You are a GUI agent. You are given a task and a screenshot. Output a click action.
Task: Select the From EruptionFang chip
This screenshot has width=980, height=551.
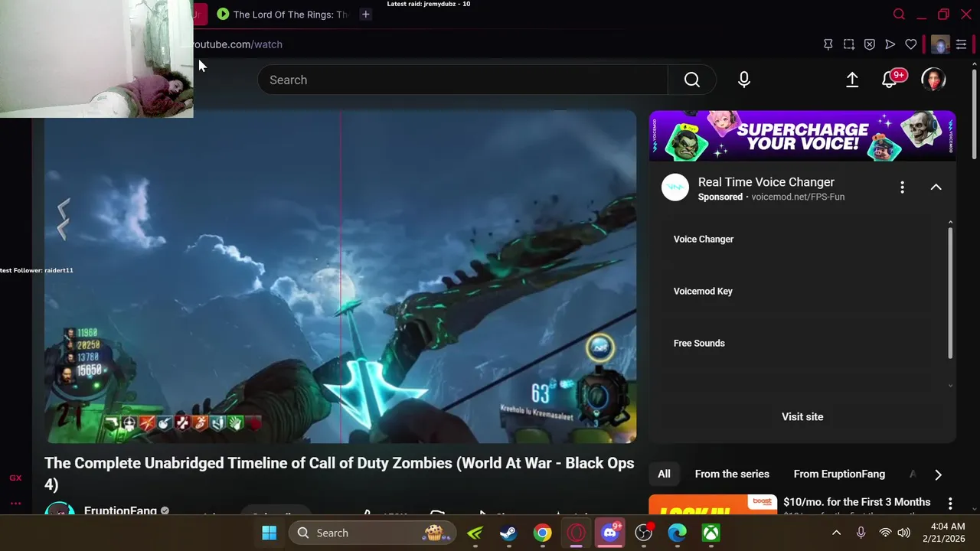(839, 474)
